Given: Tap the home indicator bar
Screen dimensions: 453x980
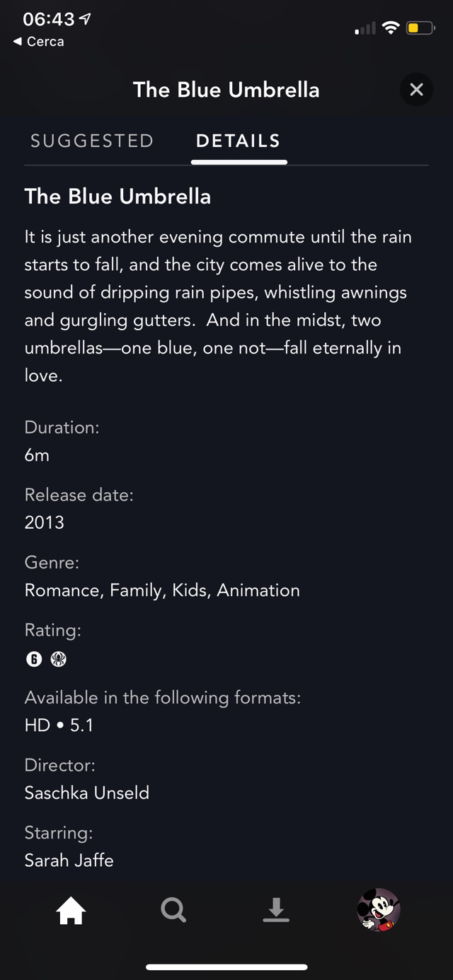Looking at the screenshot, I should 226,967.
